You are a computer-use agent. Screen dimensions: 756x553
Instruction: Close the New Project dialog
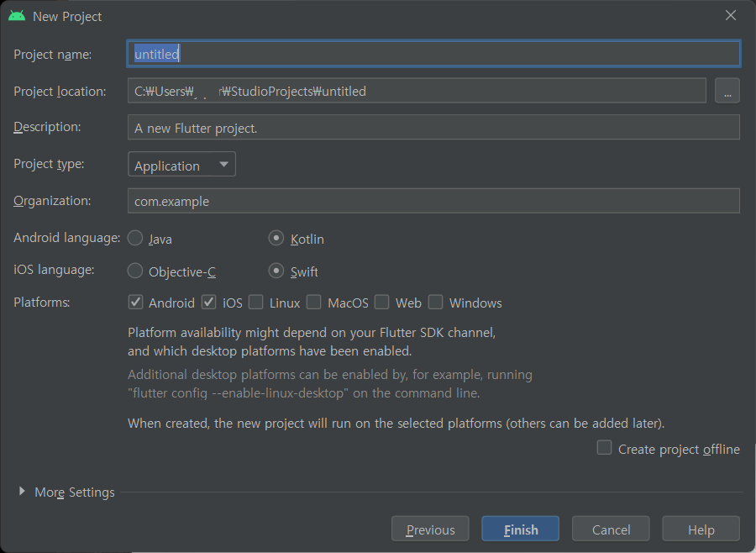coord(731,15)
